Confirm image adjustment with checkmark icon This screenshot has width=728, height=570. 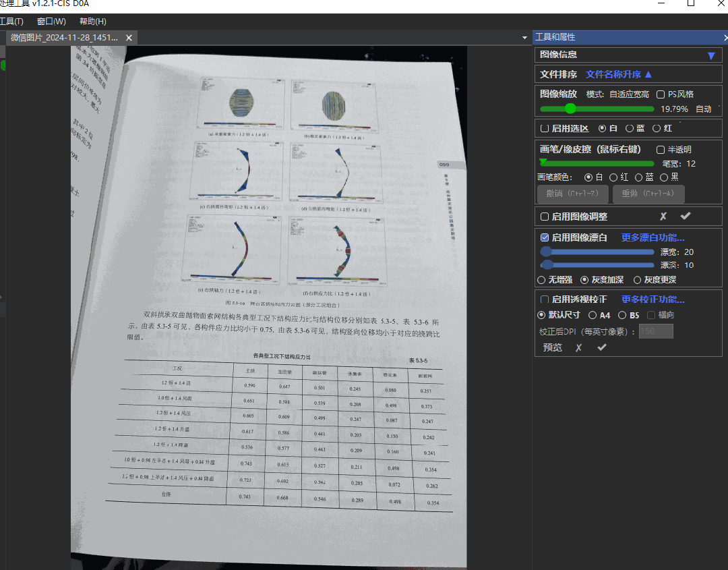click(686, 216)
